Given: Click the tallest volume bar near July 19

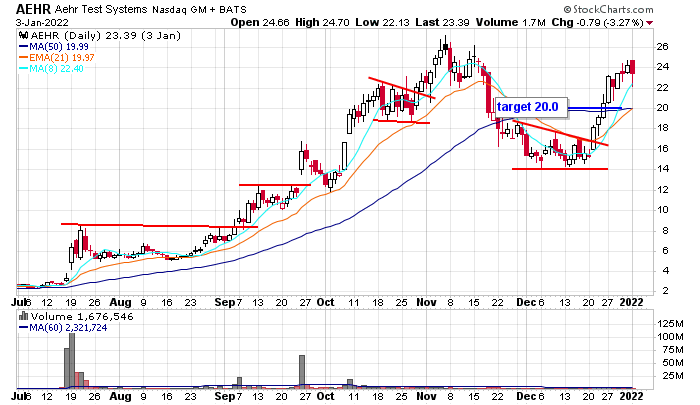Looking at the screenshot, I should (72, 361).
